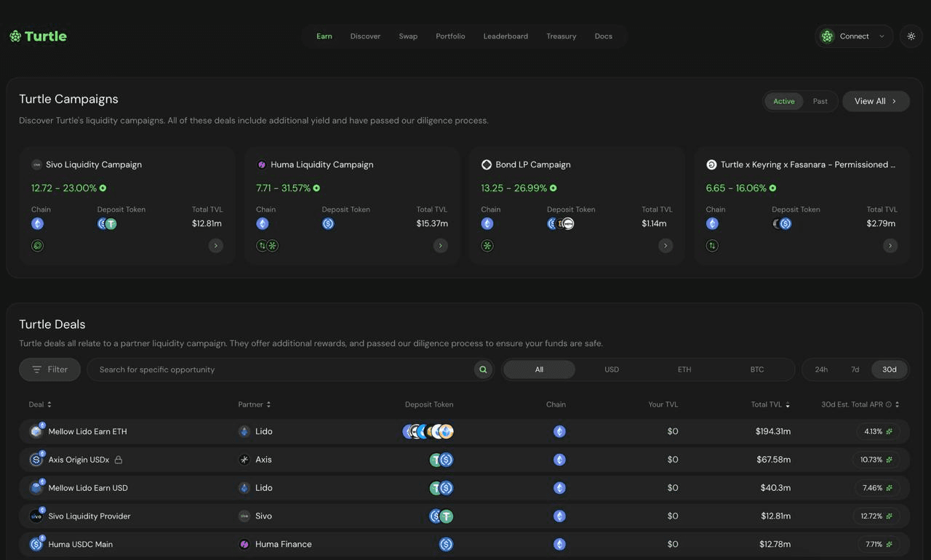The height and width of the screenshot is (560, 931).
Task: Click the $67.58m Total TVL value
Action: pos(775,460)
